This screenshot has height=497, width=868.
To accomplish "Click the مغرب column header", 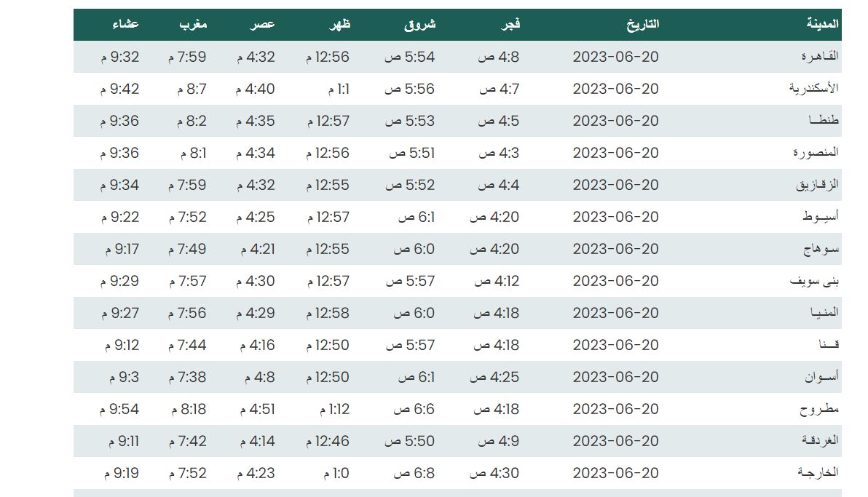I will (193, 24).
